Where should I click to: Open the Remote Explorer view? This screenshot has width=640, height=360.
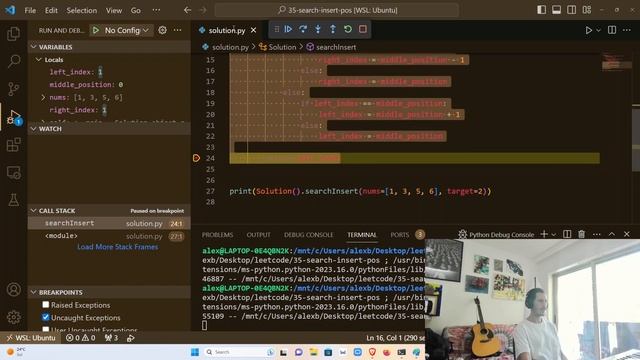13,172
